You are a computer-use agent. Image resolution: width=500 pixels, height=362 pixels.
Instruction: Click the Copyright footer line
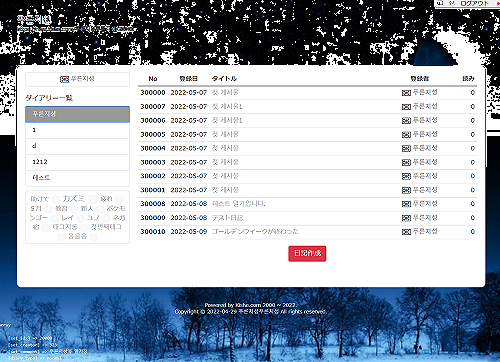click(x=251, y=312)
